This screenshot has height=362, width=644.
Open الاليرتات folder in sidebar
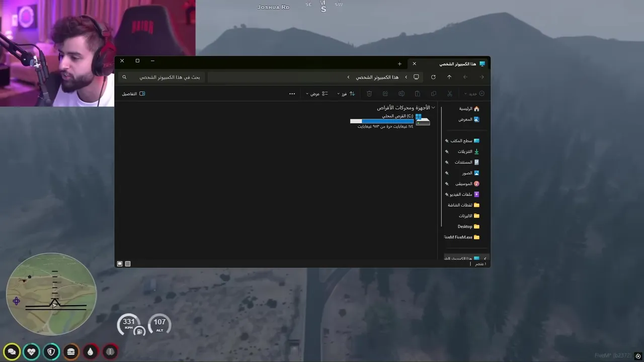pos(469,216)
